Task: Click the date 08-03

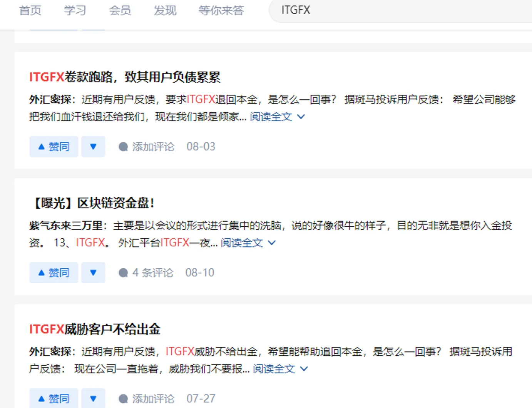Action: [201, 147]
